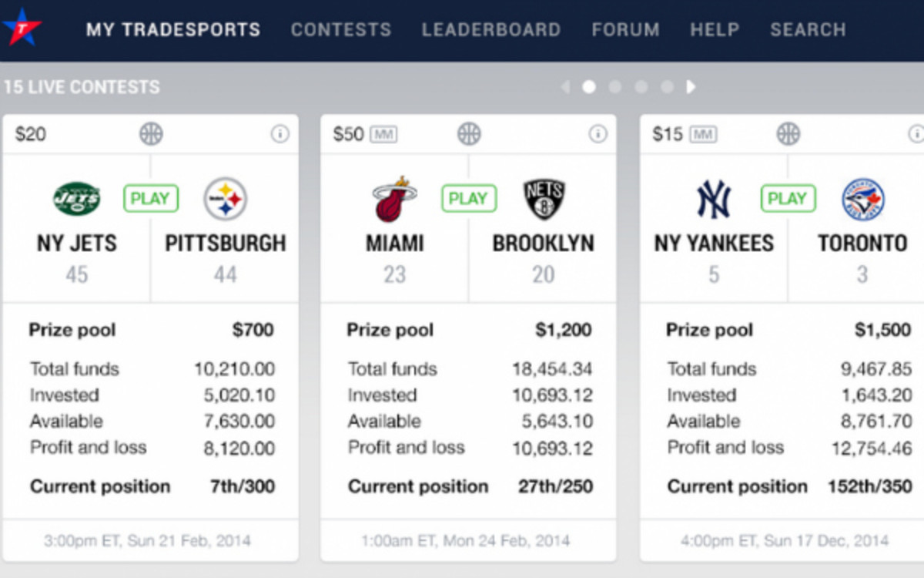The width and height of the screenshot is (924, 578).
Task: Expand info for the NY Jets contest
Action: 281,133
